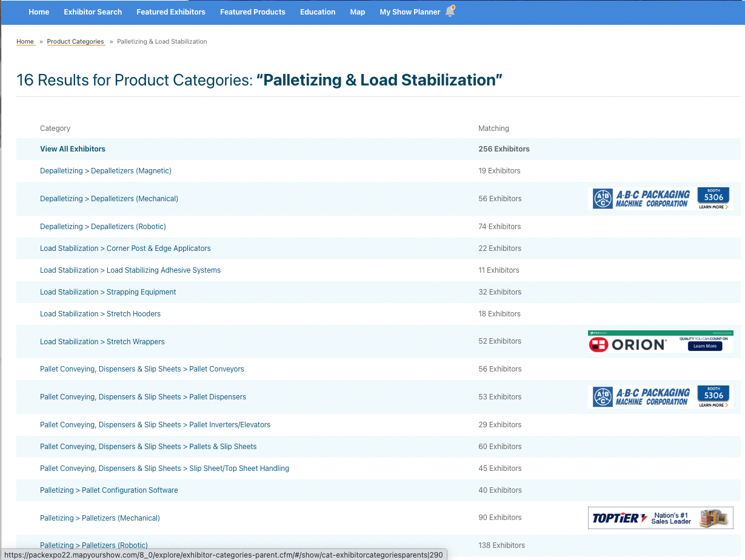Open the notification bell icon
This screenshot has width=745, height=560.
450,12
